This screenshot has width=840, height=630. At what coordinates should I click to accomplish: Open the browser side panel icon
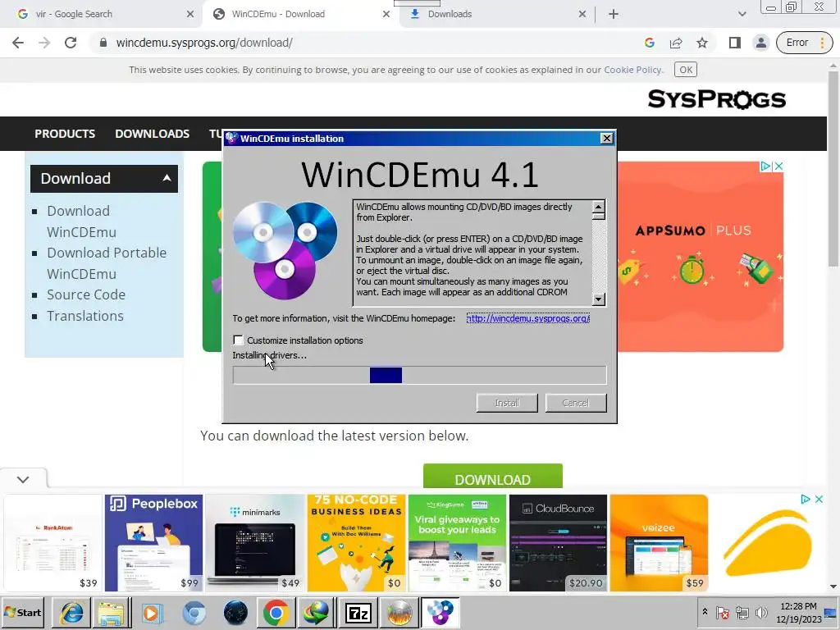click(735, 43)
